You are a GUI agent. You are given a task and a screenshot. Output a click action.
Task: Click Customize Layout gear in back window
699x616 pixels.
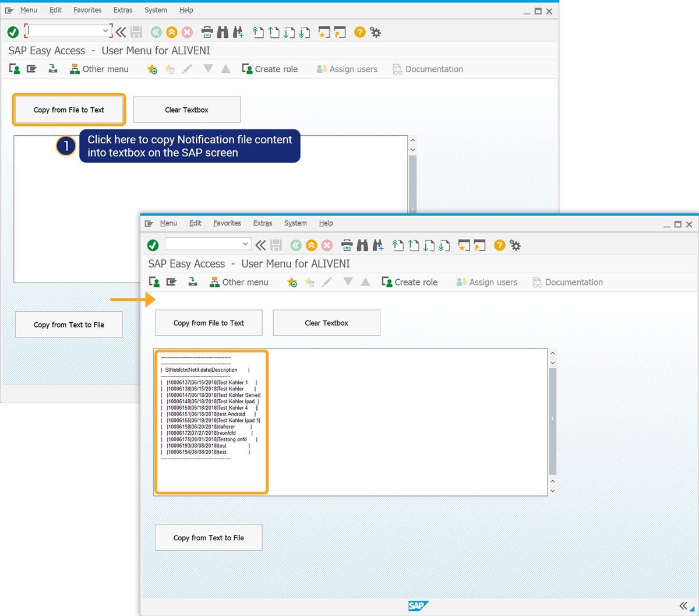pos(375,33)
